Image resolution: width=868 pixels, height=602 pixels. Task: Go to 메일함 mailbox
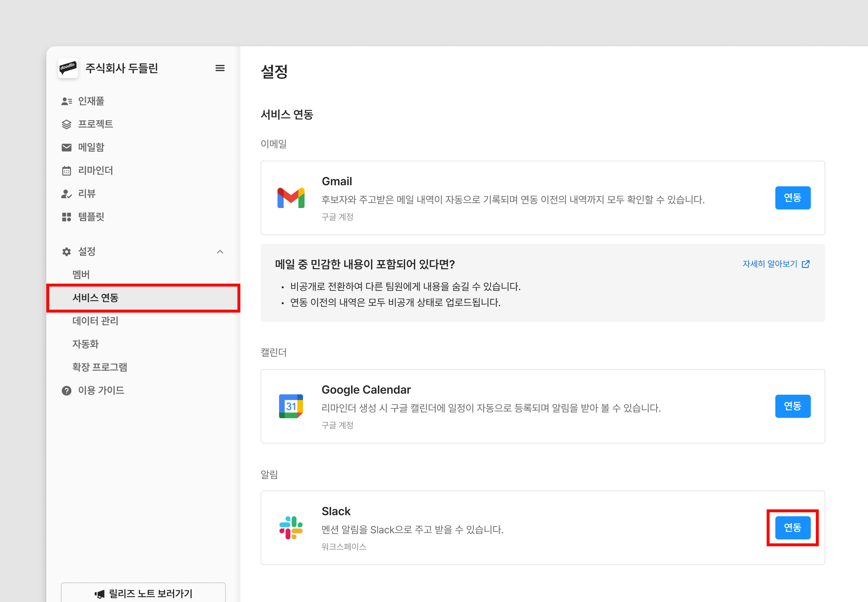click(x=91, y=147)
